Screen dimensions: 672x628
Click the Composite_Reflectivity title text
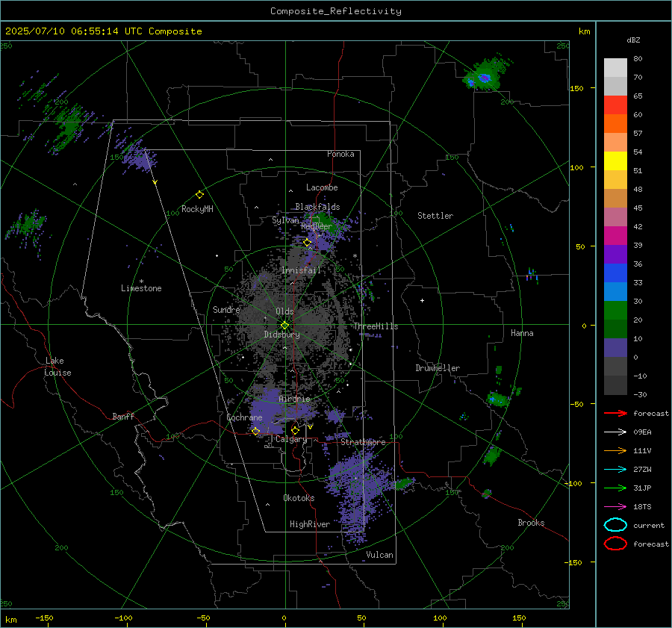click(x=336, y=11)
